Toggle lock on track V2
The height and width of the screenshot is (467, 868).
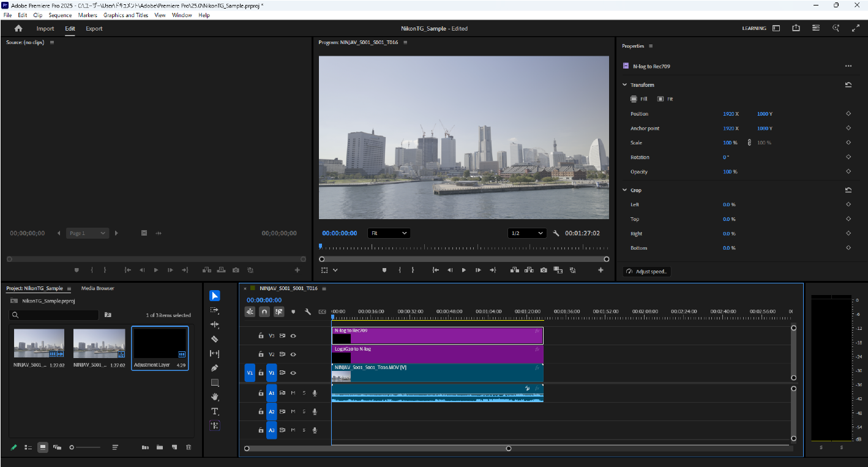tap(261, 354)
